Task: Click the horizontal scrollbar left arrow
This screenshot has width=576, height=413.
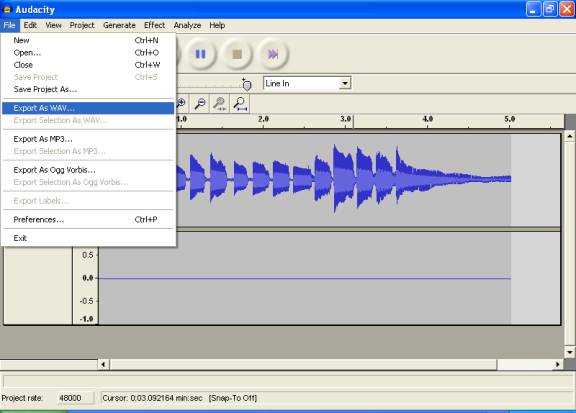Action: click(103, 364)
